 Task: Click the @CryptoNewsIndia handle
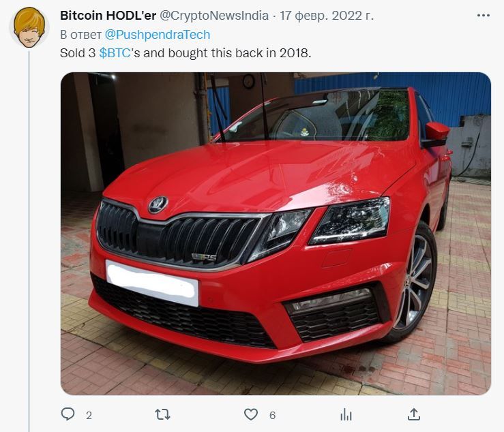coord(214,16)
